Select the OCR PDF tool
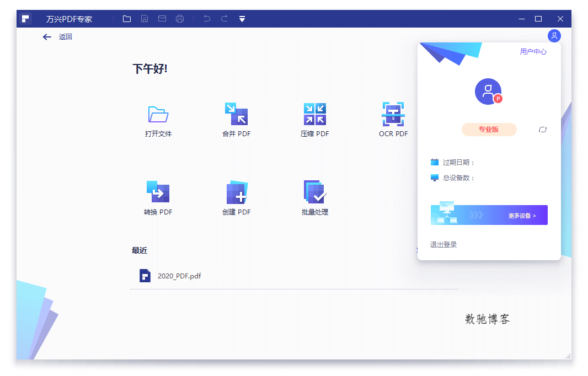This screenshot has width=588, height=376. (x=393, y=120)
